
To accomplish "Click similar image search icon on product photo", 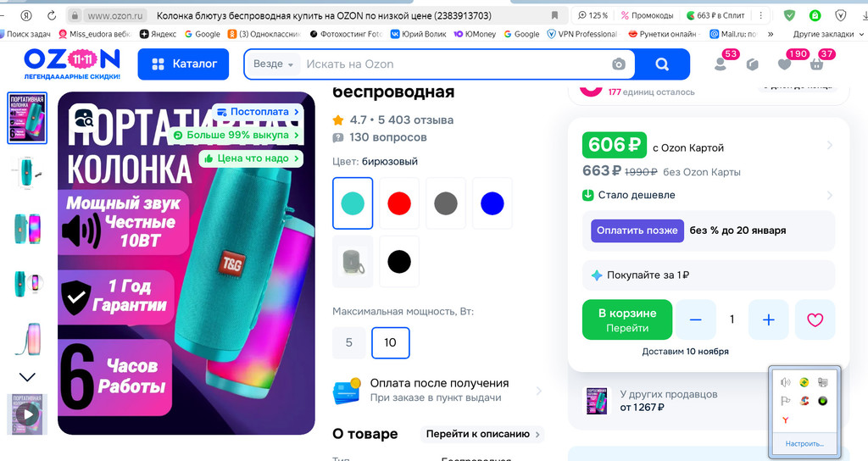I will (84, 118).
